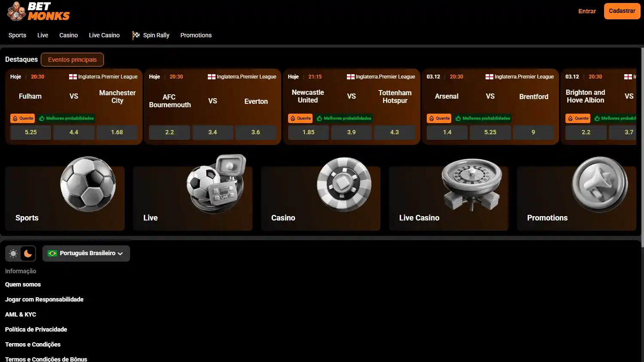The width and height of the screenshot is (644, 362).
Task: Choose Tottenham Hotspur odds 4.3
Action: pyautogui.click(x=395, y=133)
